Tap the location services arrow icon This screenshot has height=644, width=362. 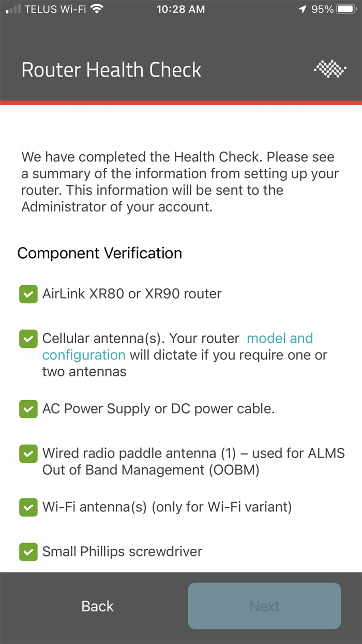coord(303,9)
